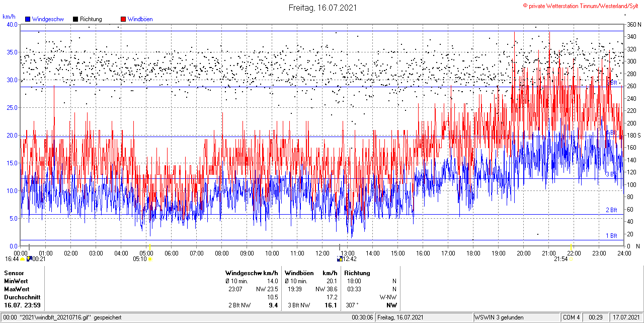The width and height of the screenshot is (644, 323).
Task: Click the max wind speed value NW 23.5
Action: (x=267, y=289)
